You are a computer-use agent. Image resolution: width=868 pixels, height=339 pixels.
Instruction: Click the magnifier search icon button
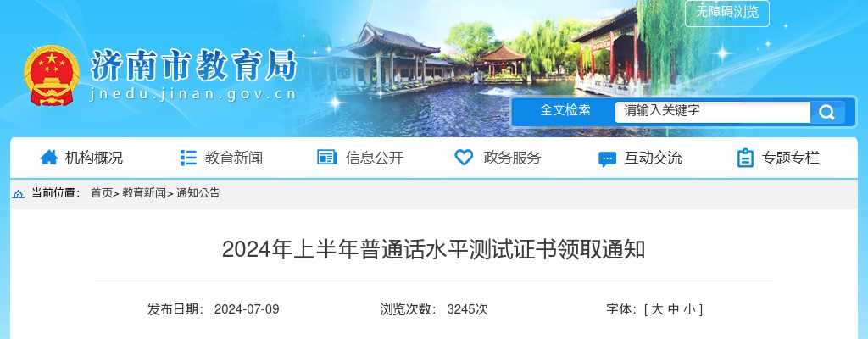click(x=827, y=113)
